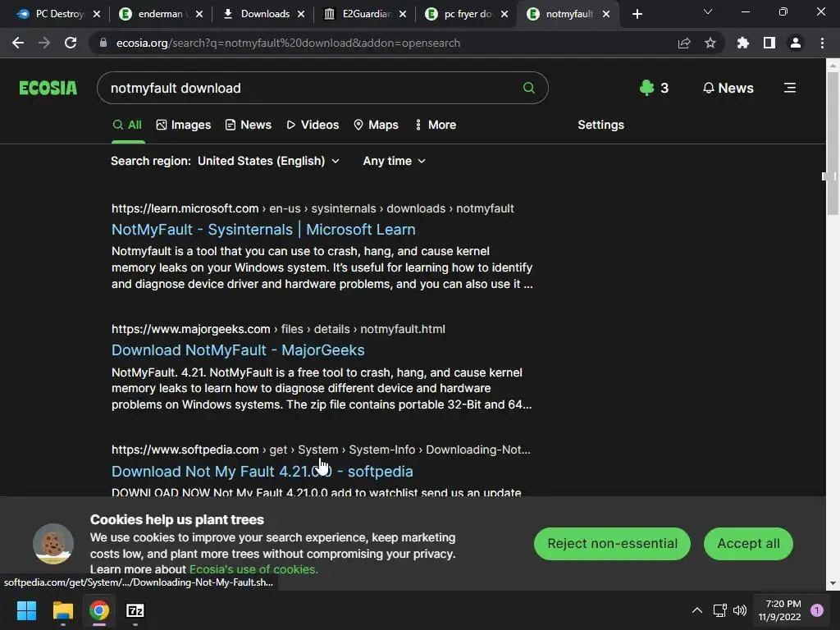
Task: Click the address bar URL
Action: coord(288,43)
